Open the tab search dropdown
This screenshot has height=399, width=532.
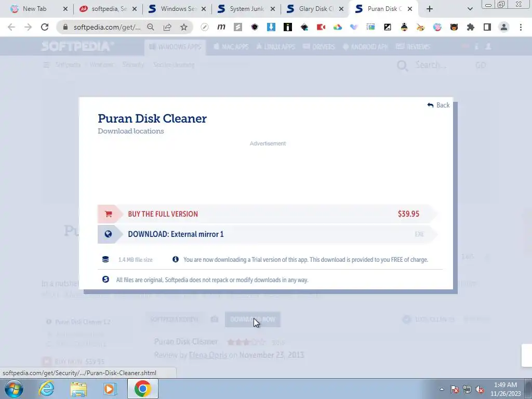(470, 9)
